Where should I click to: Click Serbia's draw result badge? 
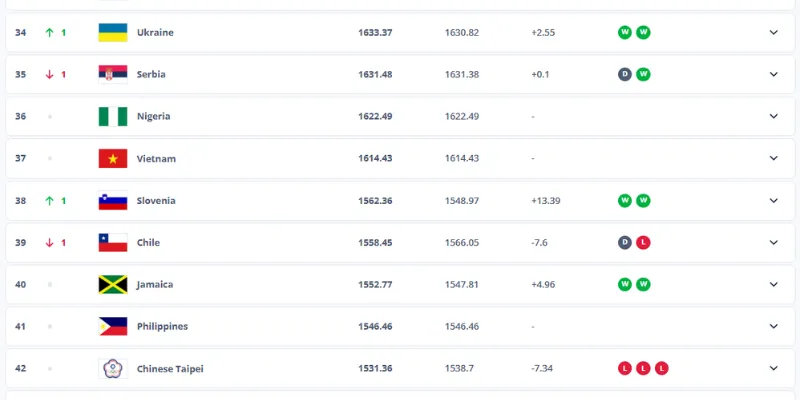click(625, 74)
